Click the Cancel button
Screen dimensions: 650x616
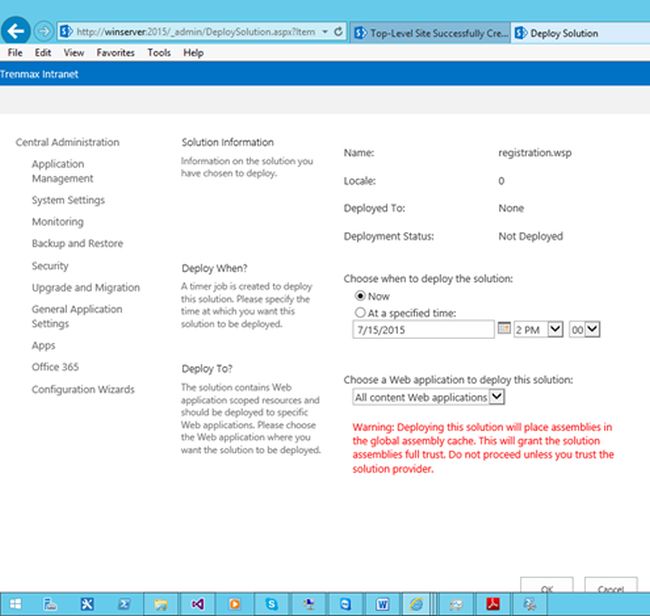[x=611, y=585]
